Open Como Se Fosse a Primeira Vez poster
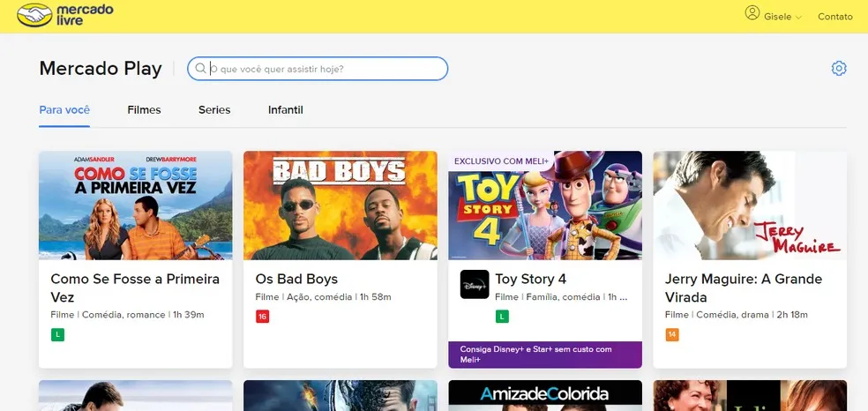868x411 pixels. click(136, 205)
